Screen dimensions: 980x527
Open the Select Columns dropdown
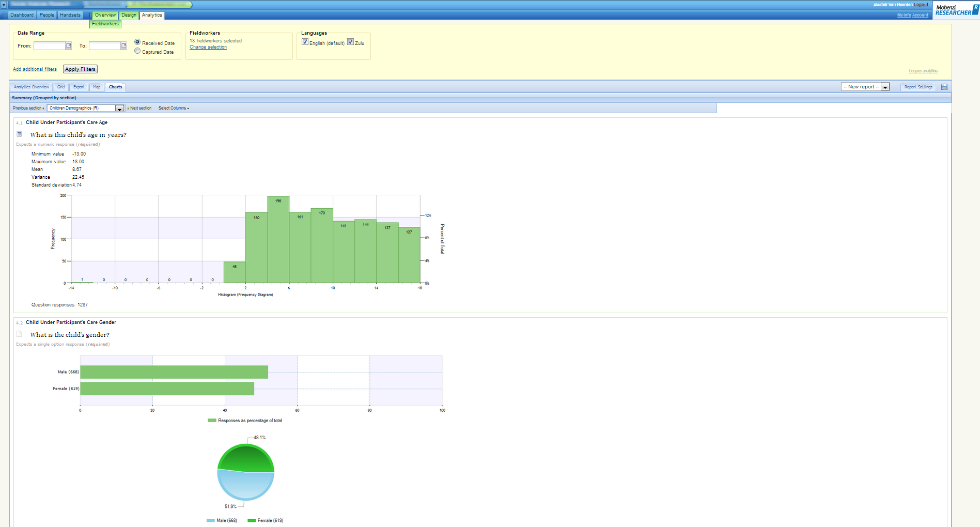pyautogui.click(x=174, y=108)
